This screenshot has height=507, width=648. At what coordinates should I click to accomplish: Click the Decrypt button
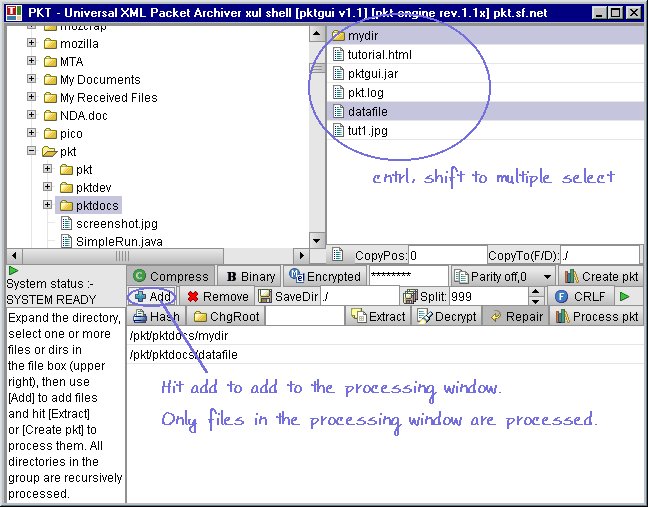[x=446, y=317]
